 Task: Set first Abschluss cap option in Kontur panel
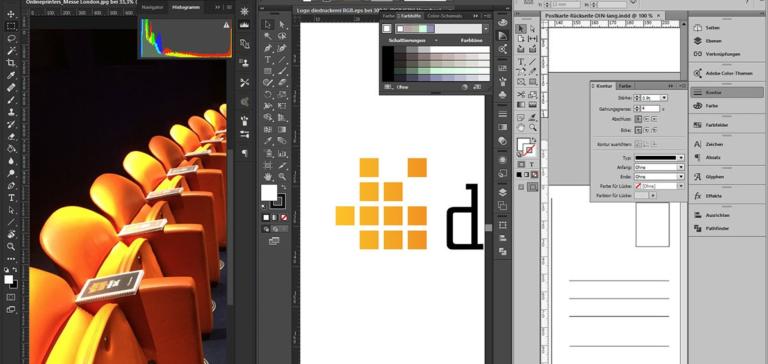pos(638,119)
